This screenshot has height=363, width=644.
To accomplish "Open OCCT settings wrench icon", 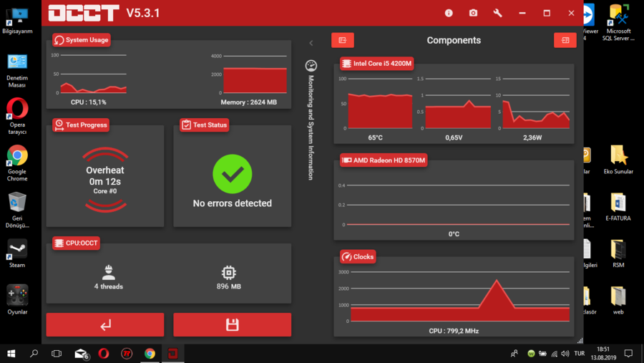I will (x=498, y=13).
